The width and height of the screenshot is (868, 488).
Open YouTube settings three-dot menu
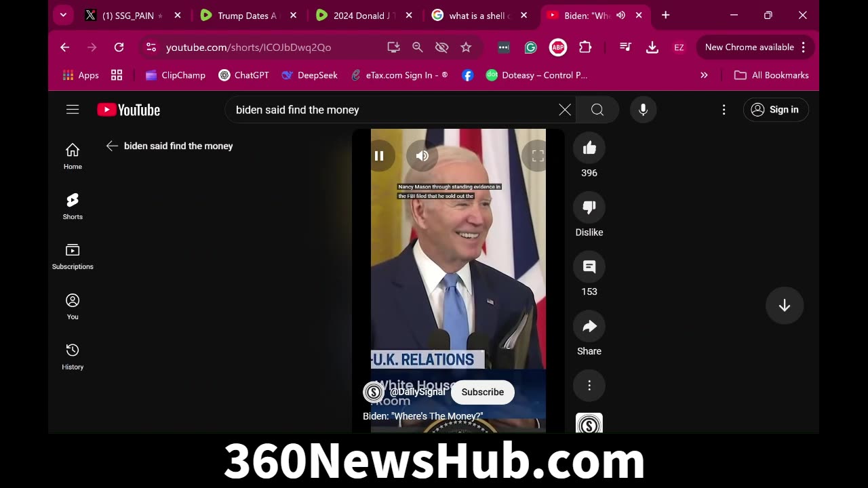coord(724,110)
